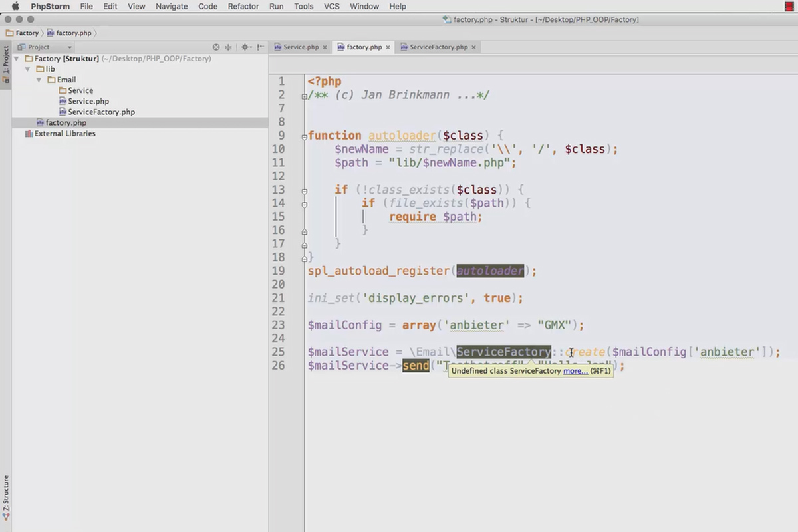Open the Run menu
Screen dimensions: 798x532
pyautogui.click(x=277, y=6)
